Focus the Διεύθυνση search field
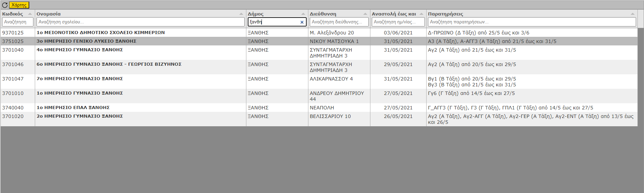 pos(339,22)
